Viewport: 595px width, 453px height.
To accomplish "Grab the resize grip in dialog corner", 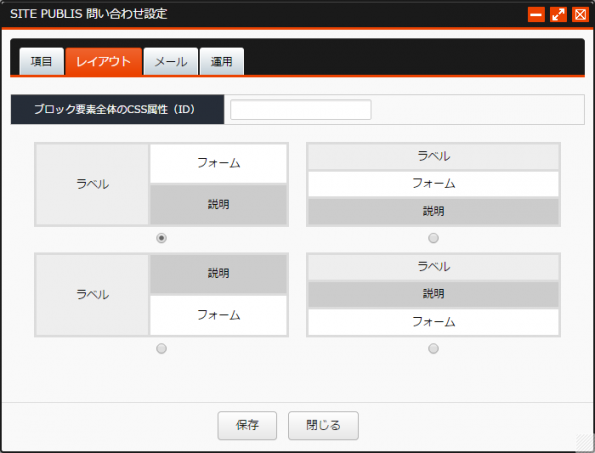I will point(585,443).
